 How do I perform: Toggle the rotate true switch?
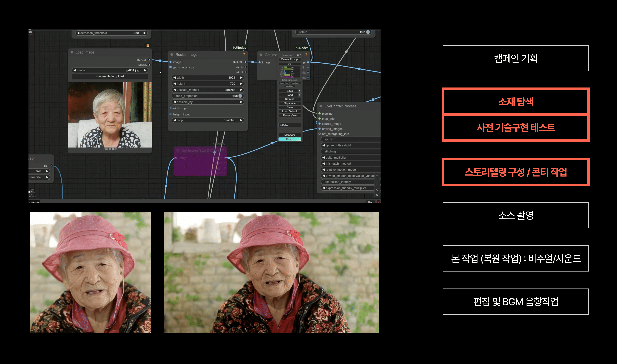tap(368, 32)
